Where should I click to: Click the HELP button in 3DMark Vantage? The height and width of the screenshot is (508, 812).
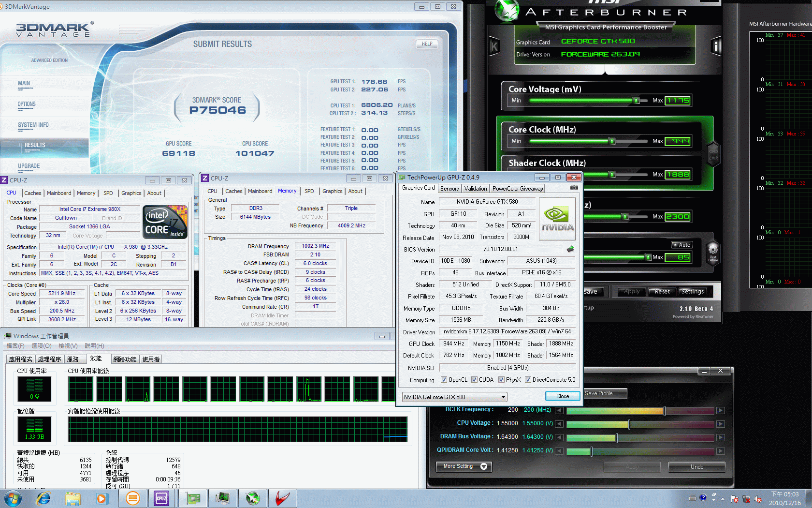pyautogui.click(x=427, y=44)
